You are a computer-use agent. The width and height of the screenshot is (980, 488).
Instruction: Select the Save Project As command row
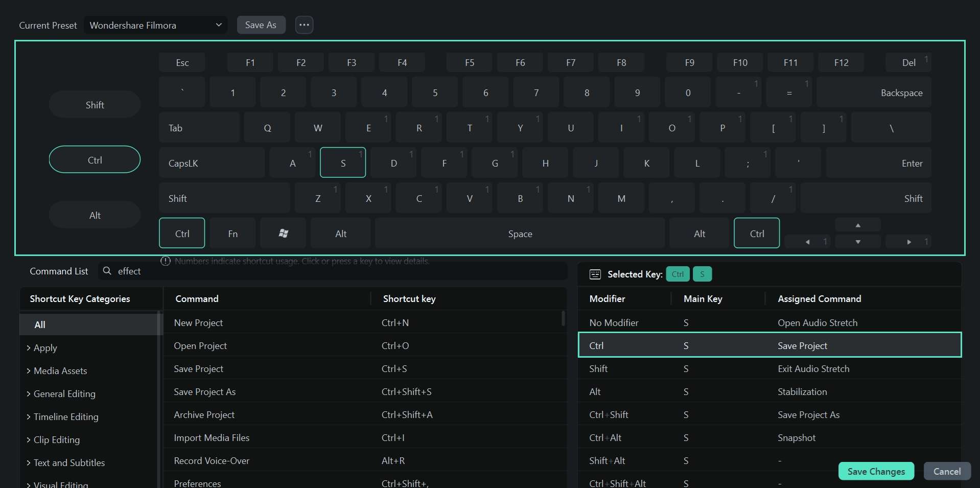pyautogui.click(x=365, y=391)
